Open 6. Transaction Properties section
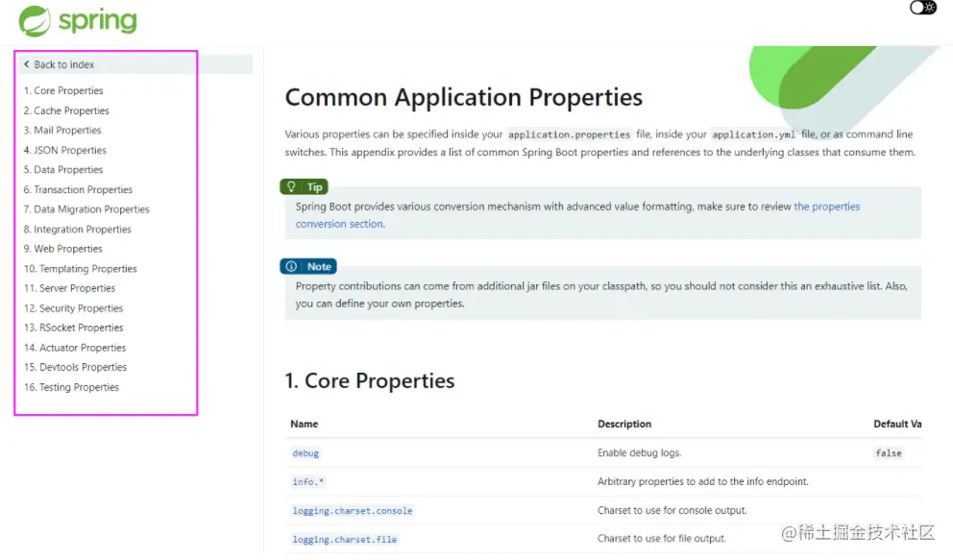Viewport: 953px width, 560px height. 78,189
